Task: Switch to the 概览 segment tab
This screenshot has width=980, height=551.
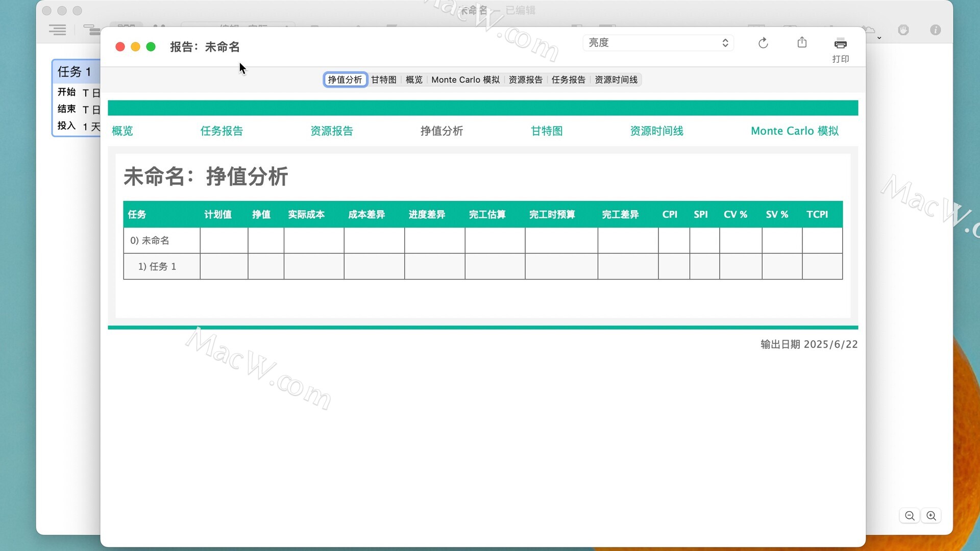Action: 414,80
